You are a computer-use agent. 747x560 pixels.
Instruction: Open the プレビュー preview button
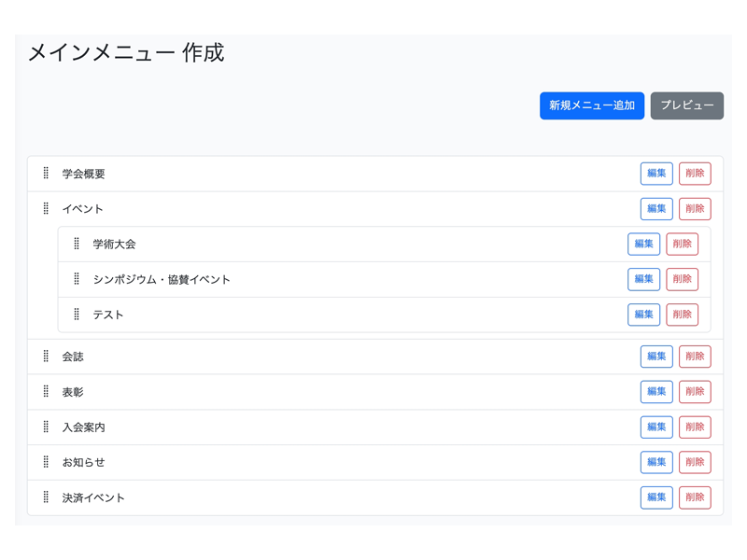[686, 105]
